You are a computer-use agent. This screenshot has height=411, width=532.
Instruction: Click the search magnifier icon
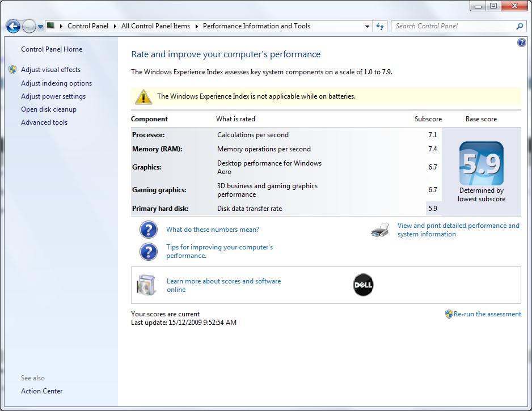pos(520,26)
